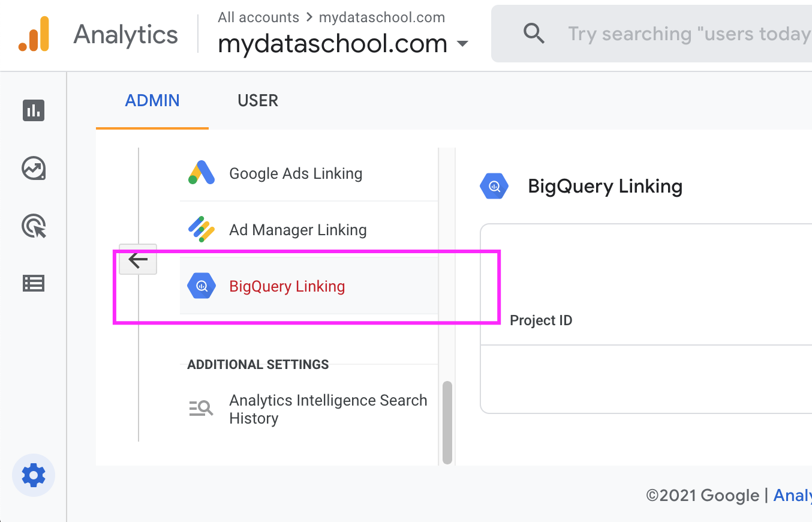This screenshot has width=812, height=522.
Task: Open Analytics Intelligence Search History
Action: [328, 409]
